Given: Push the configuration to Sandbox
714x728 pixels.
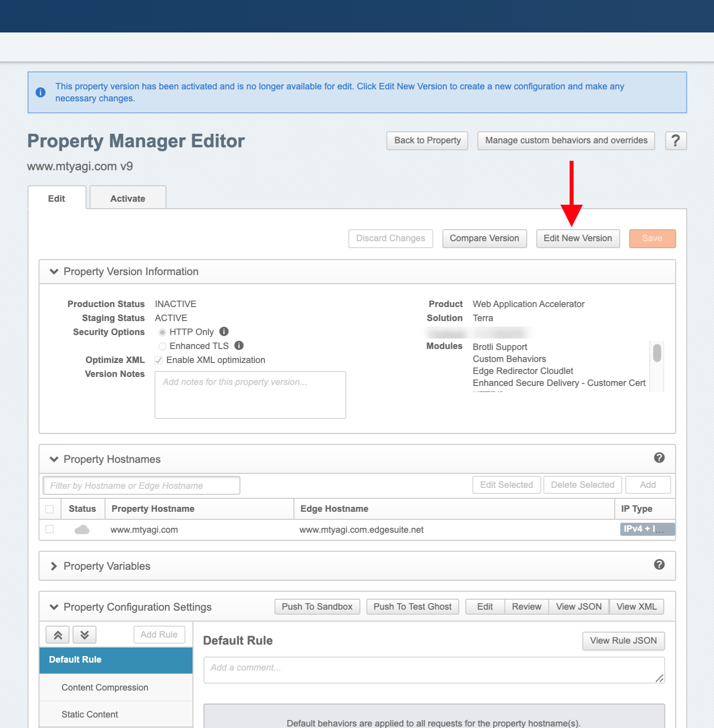Looking at the screenshot, I should coord(317,606).
